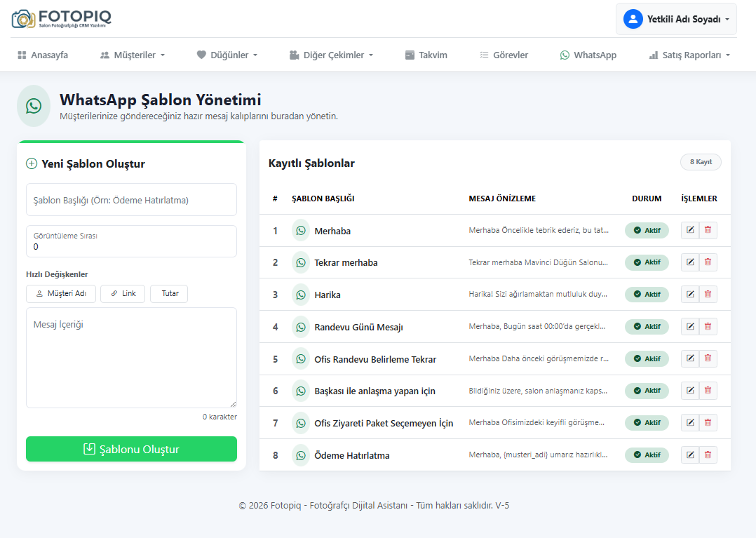Edit Ofis Randevu Belirleme Tekrar template
Image resolution: width=756 pixels, height=538 pixels.
point(690,358)
